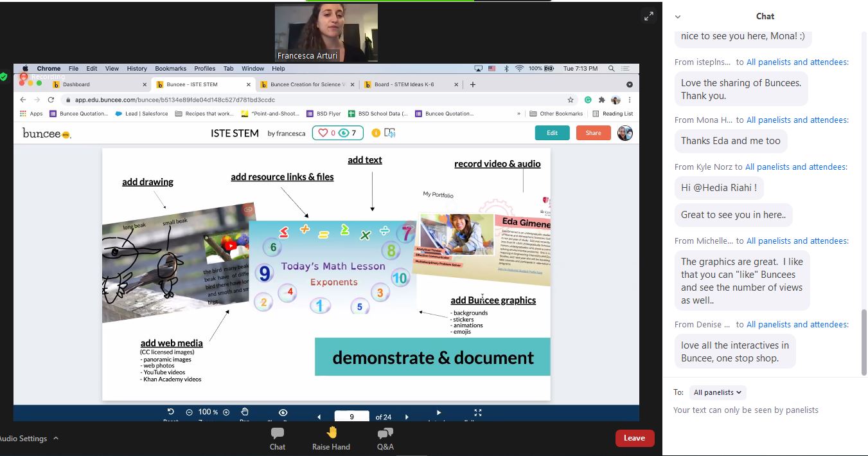Screen dimensions: 868x456
Task: Bookmark this page with the star
Action: [570, 100]
